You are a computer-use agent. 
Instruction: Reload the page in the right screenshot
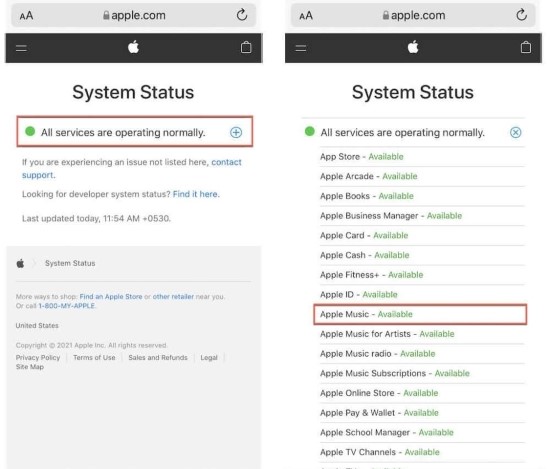pyautogui.click(x=521, y=15)
